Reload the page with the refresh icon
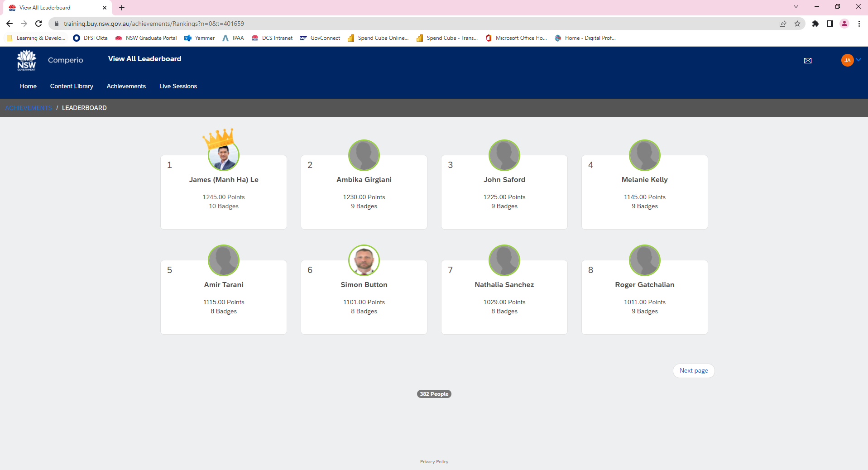 [38, 24]
